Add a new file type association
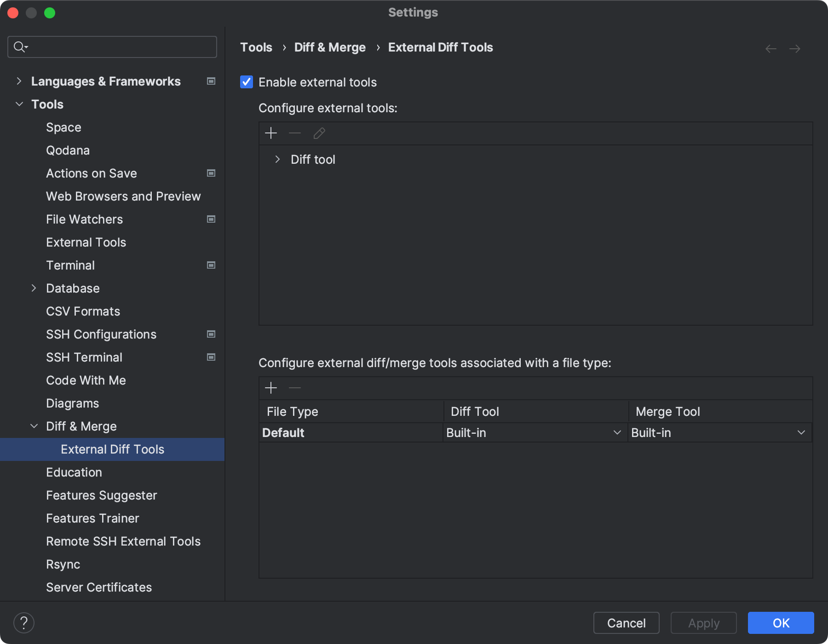The width and height of the screenshot is (828, 644). point(271,388)
